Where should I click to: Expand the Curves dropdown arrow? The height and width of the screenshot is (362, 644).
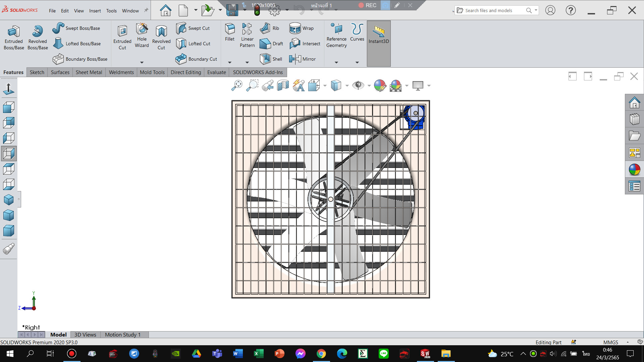pos(357,62)
